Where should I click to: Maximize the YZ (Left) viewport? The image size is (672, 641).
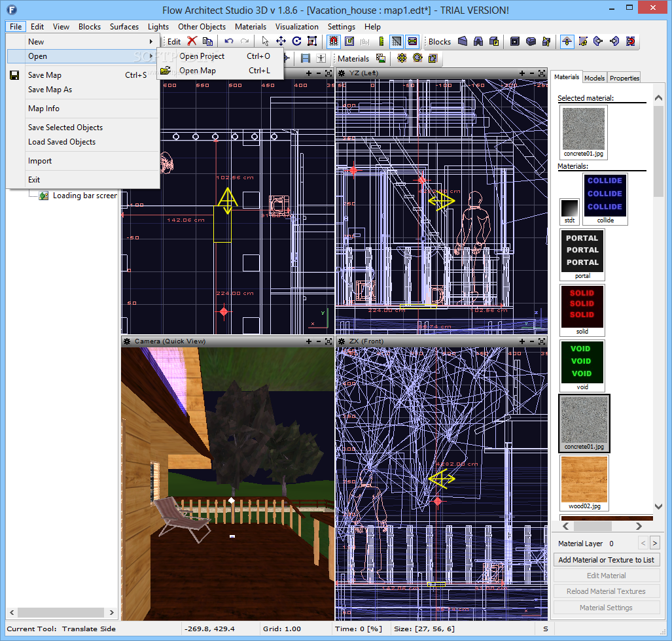pyautogui.click(x=542, y=73)
